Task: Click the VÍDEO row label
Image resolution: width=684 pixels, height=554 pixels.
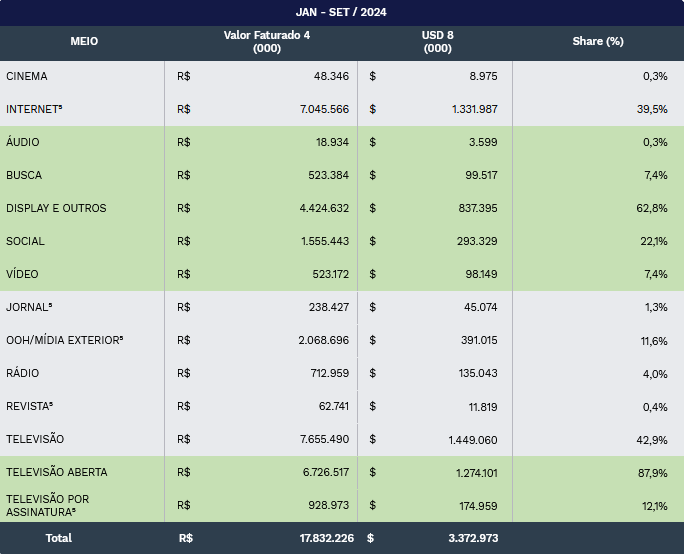Action: 22,274
